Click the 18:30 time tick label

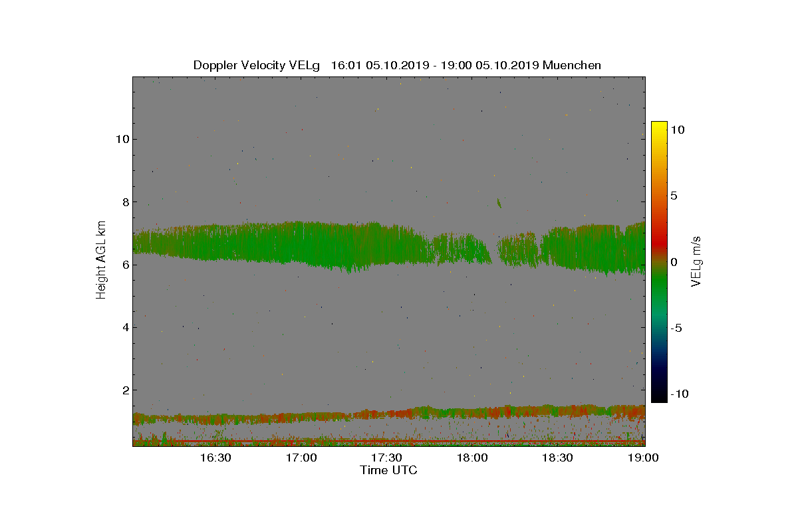coord(558,458)
